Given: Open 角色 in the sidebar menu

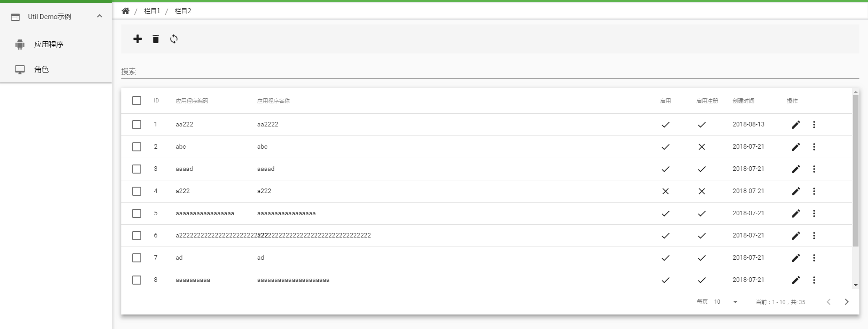Looking at the screenshot, I should click(42, 70).
